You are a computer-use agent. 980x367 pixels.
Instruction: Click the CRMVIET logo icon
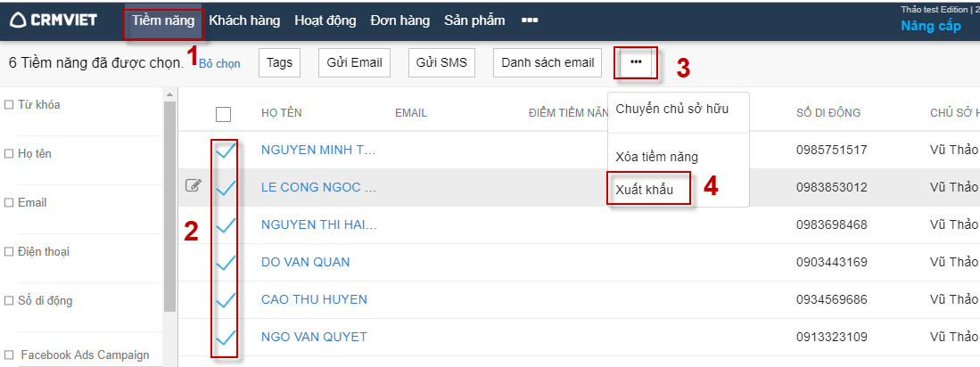click(x=19, y=20)
